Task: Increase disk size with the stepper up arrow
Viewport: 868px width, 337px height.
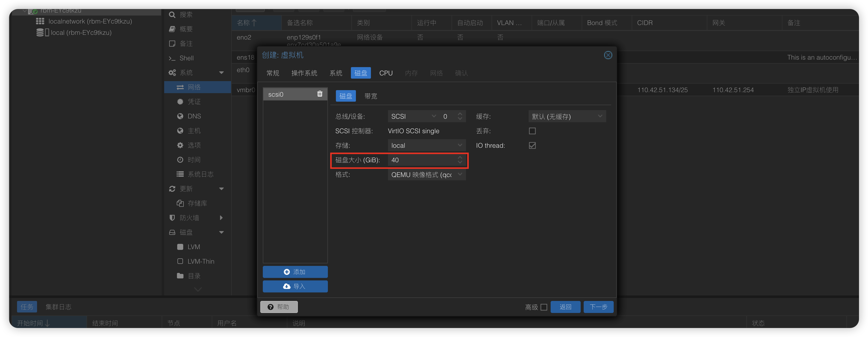Action: 460,157
